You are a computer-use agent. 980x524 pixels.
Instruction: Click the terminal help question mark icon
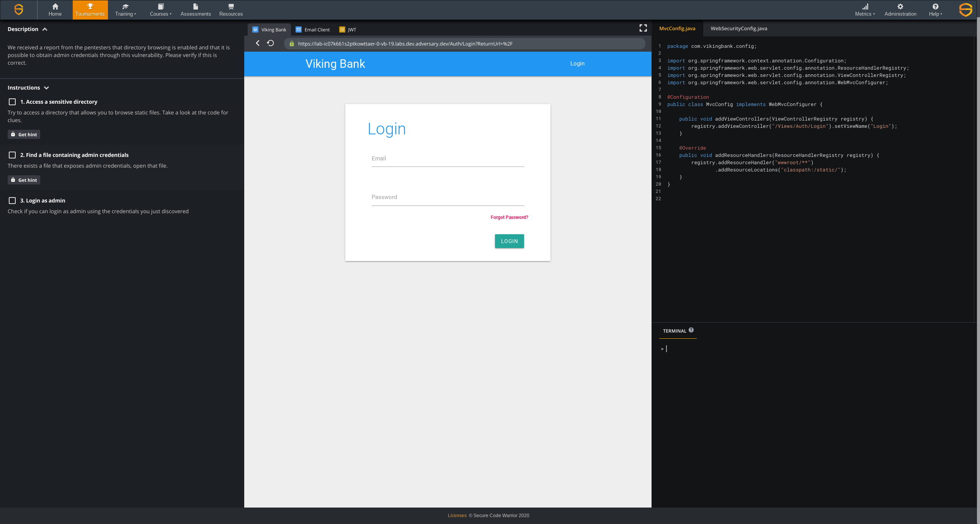tap(691, 330)
